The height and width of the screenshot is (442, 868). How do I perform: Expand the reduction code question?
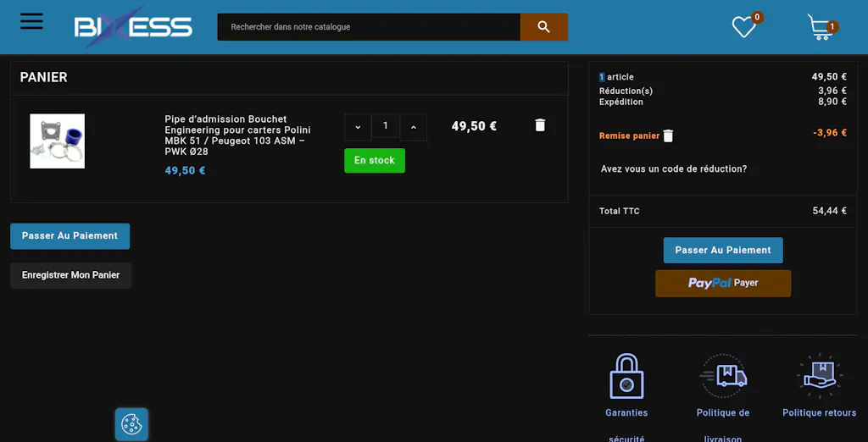(674, 169)
